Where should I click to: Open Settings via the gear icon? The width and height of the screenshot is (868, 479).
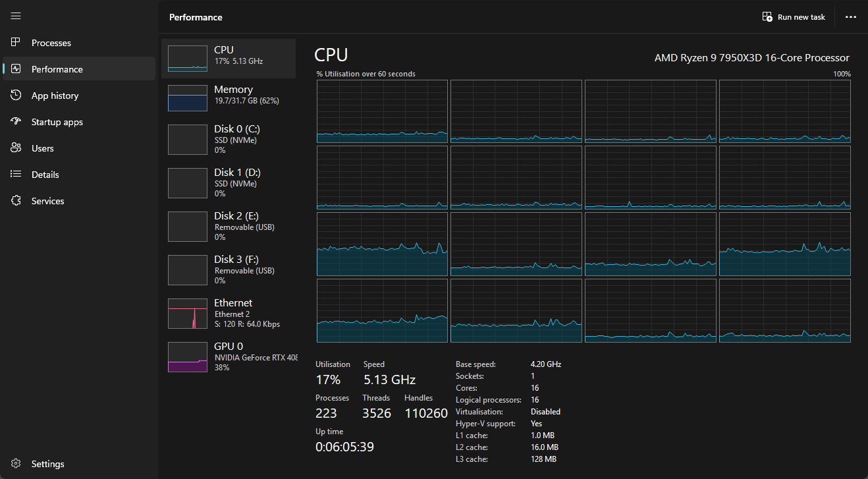[x=16, y=464]
